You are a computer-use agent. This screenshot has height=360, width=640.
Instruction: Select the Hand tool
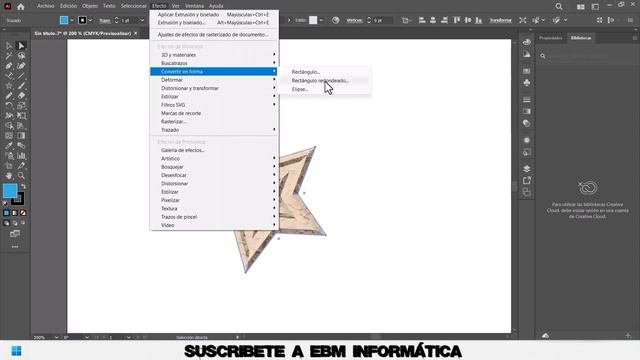pyautogui.click(x=9, y=176)
